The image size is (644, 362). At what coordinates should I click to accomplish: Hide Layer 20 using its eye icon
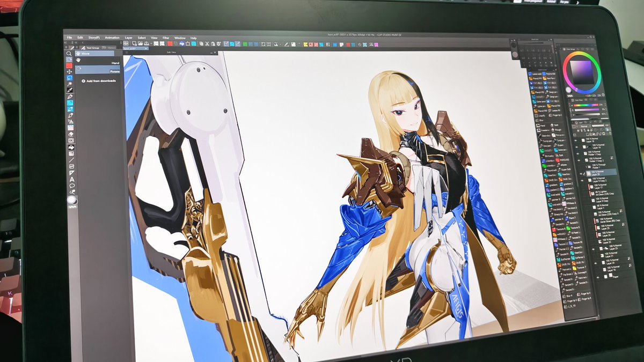tap(596, 263)
